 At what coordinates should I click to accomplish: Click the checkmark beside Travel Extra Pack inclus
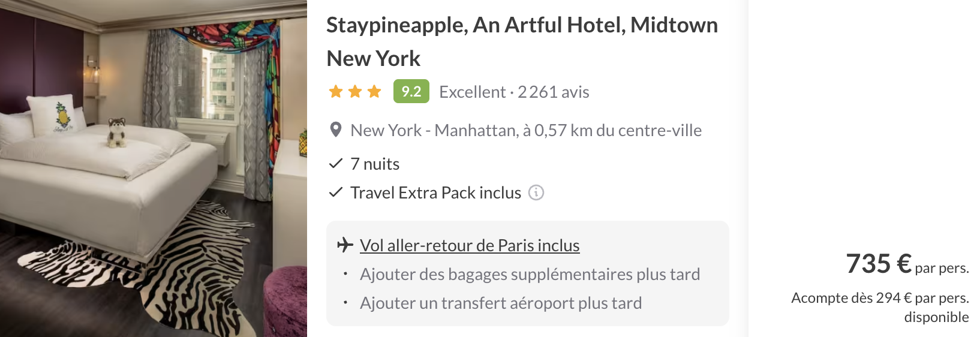click(336, 192)
